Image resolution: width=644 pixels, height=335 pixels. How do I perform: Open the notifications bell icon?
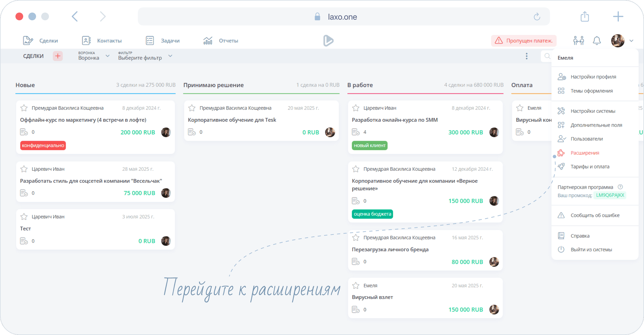tap(597, 41)
